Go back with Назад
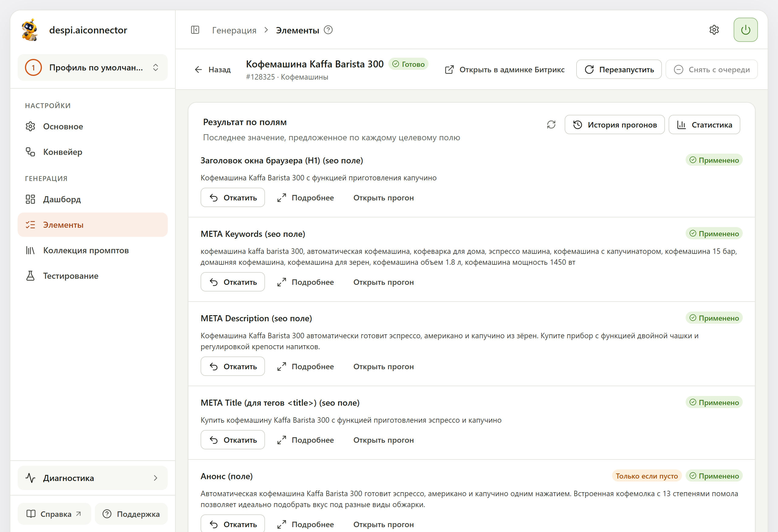This screenshot has width=778, height=532. tap(212, 70)
